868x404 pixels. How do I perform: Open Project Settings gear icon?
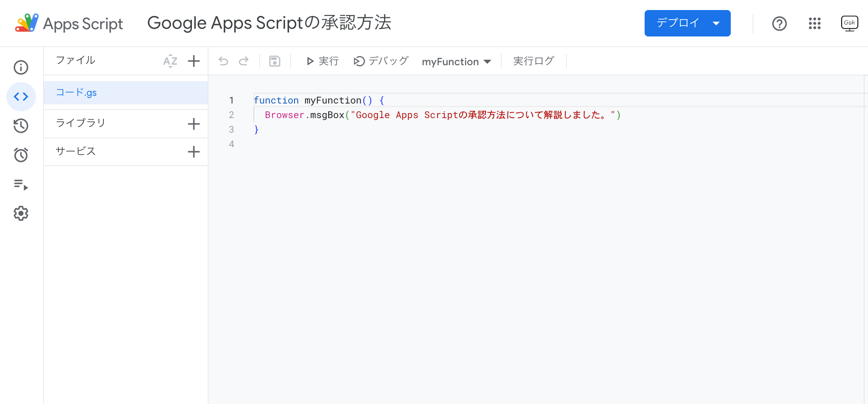tap(21, 213)
